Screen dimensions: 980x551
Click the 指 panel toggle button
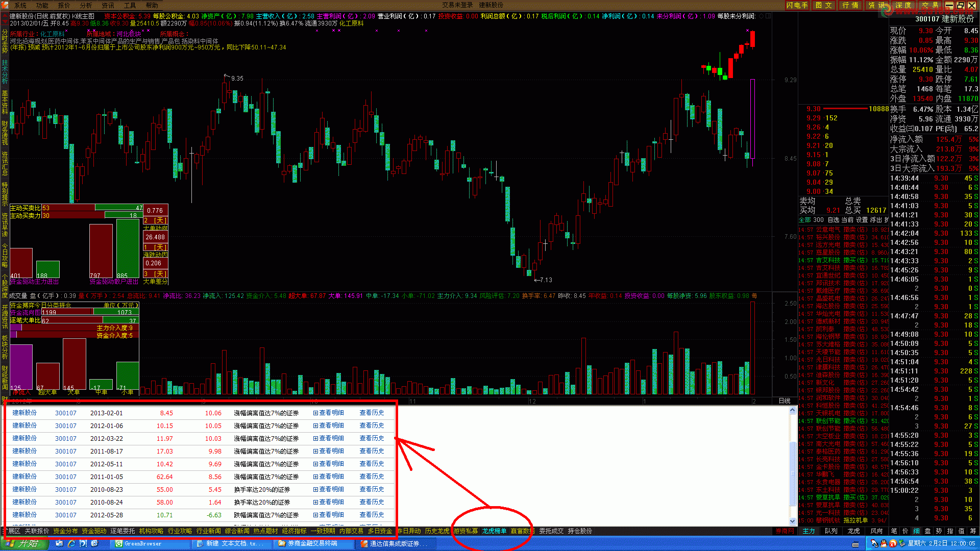click(950, 531)
